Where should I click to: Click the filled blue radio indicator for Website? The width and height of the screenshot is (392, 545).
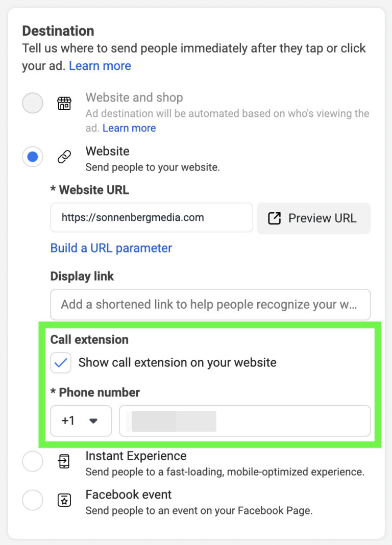click(33, 157)
